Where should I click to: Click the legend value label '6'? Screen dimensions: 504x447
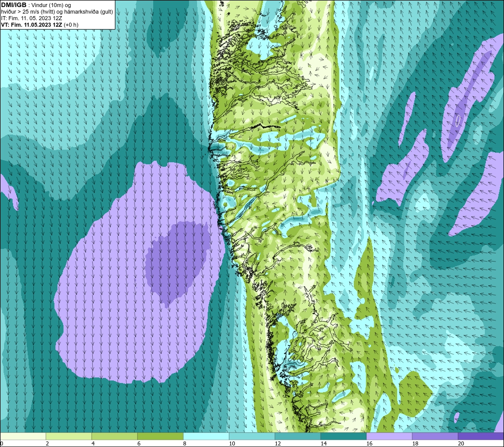click(139, 443)
